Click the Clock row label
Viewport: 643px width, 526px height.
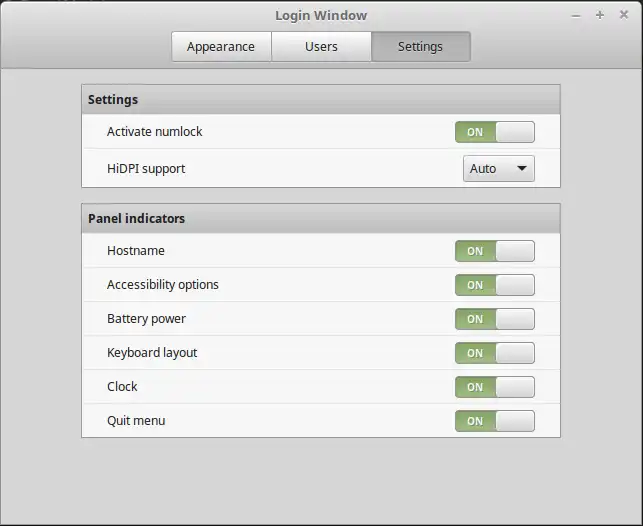(x=122, y=387)
